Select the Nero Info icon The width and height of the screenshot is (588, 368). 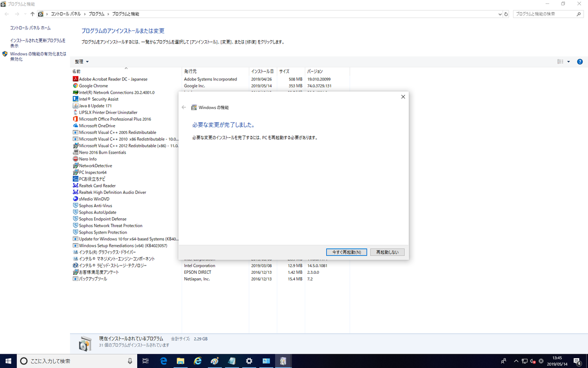pyautogui.click(x=75, y=159)
